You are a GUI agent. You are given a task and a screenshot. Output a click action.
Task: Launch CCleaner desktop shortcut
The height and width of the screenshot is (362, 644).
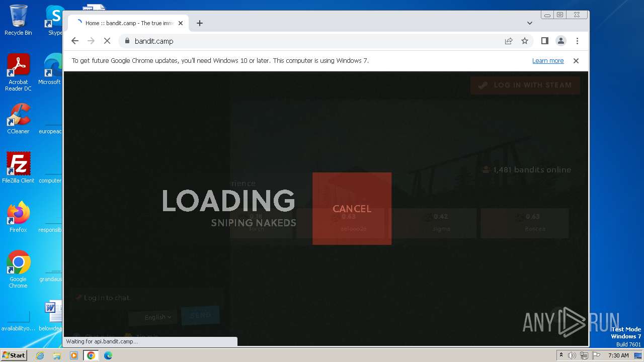point(18,119)
